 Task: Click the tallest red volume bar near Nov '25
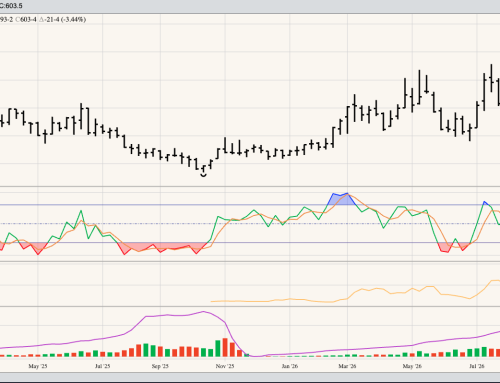(x=225, y=347)
